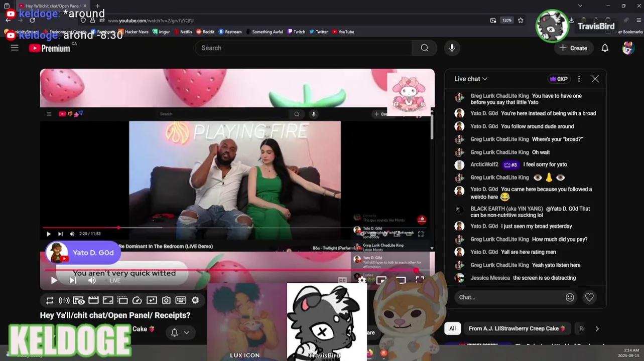
Task: Start voice search with the microphone icon
Action: (x=452, y=48)
